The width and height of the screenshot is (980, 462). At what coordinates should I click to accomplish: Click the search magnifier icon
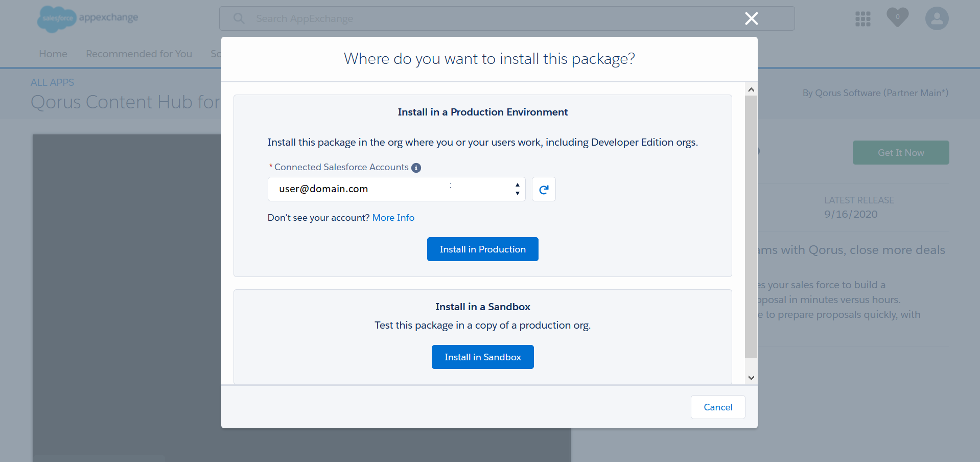click(x=239, y=19)
